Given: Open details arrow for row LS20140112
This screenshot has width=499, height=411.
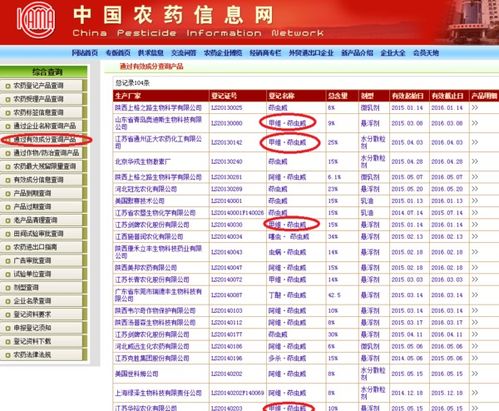Looking at the screenshot, I should [x=475, y=322].
